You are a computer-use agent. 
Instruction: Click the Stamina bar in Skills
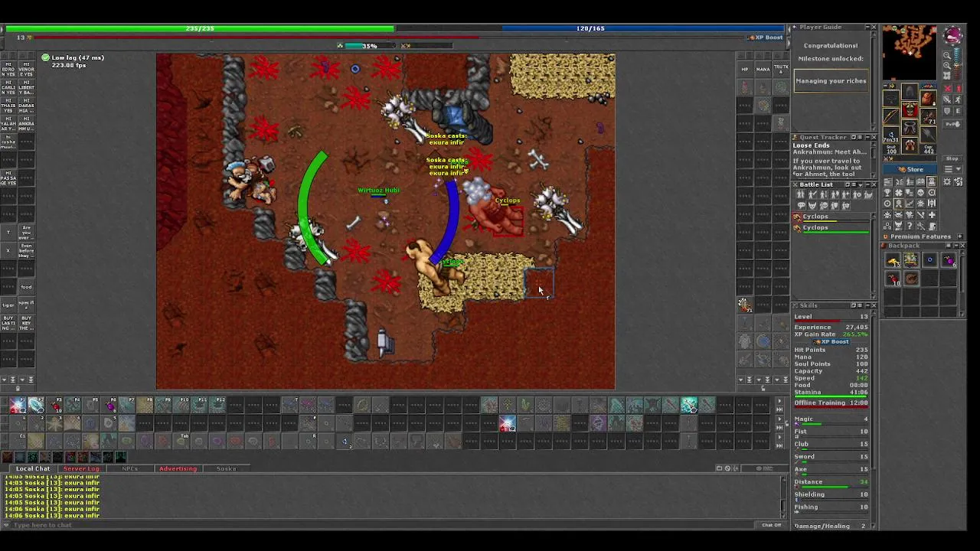tap(831, 397)
